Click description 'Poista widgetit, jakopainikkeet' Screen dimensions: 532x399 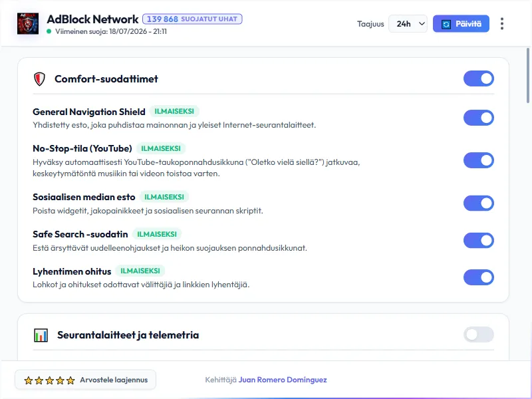point(148,211)
